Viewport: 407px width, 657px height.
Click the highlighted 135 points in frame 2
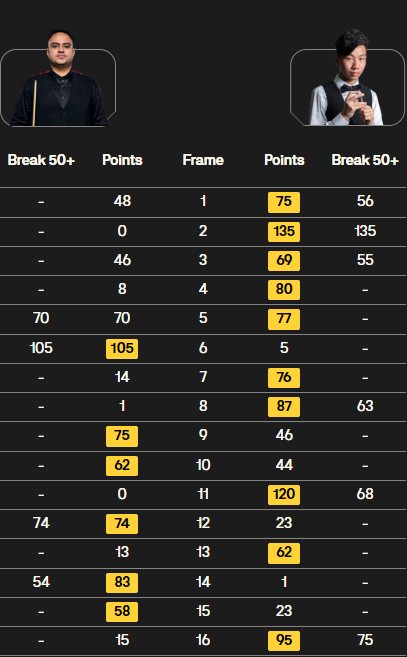[x=284, y=231]
